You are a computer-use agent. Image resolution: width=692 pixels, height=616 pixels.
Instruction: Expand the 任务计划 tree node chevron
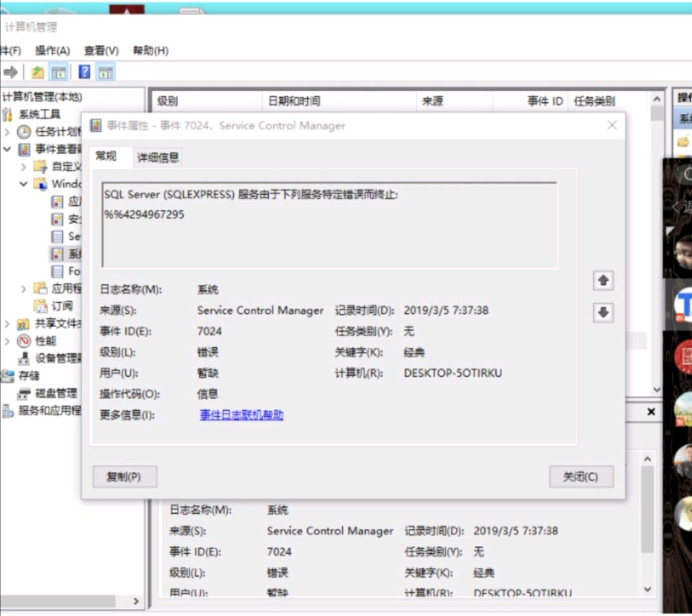tap(7, 132)
